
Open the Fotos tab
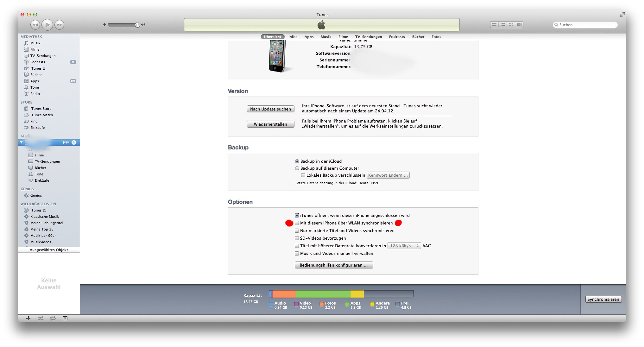click(x=436, y=37)
